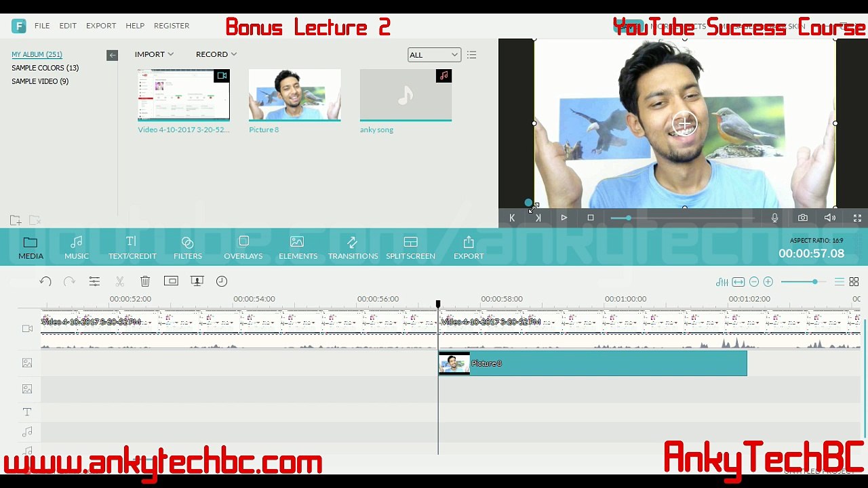The height and width of the screenshot is (488, 868).
Task: Expand the IMPORT dropdown
Action: pyautogui.click(x=154, y=54)
